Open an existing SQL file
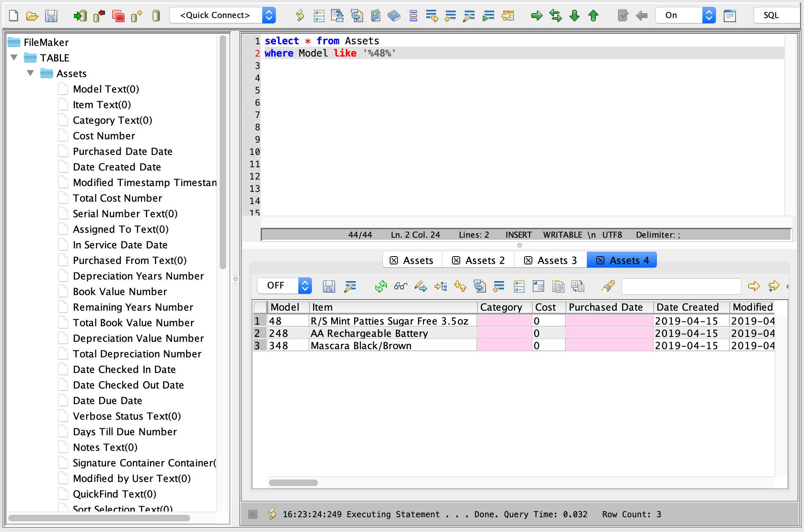The height and width of the screenshot is (532, 804). tap(32, 16)
